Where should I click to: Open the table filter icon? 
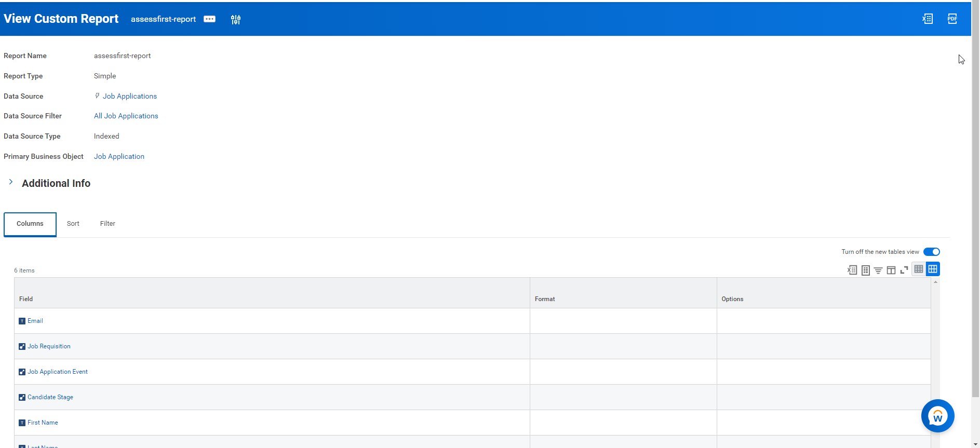coord(878,270)
